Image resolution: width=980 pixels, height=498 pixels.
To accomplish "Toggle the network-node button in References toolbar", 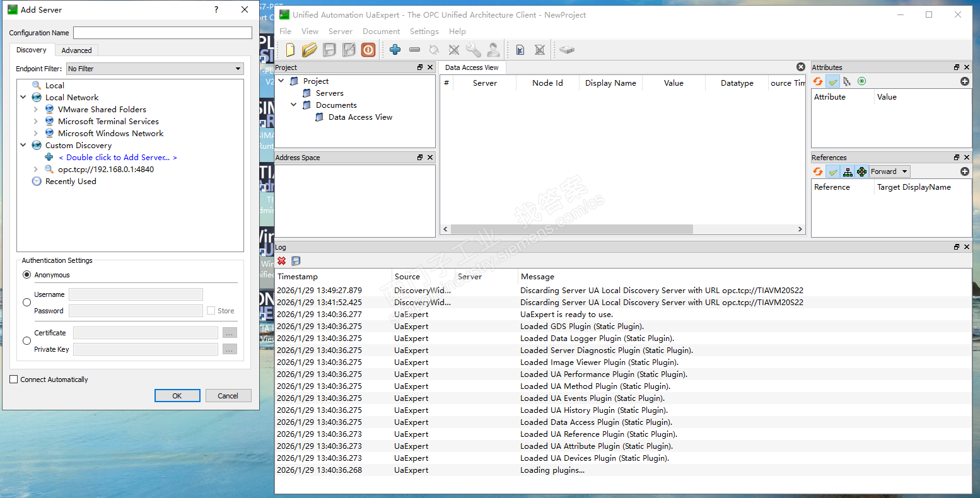I will (862, 171).
